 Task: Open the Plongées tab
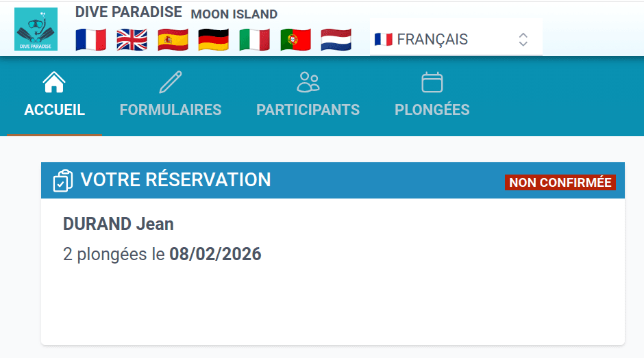432,97
